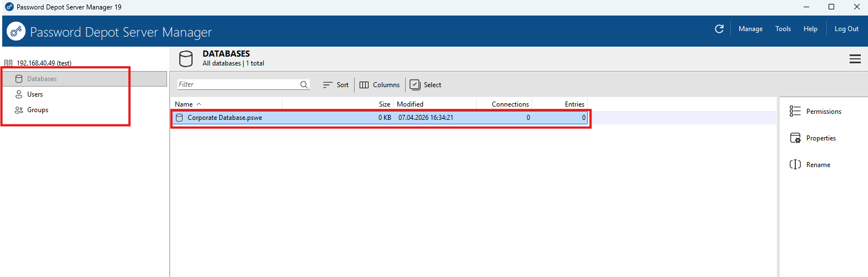Open Groups in the sidebar

tap(38, 110)
